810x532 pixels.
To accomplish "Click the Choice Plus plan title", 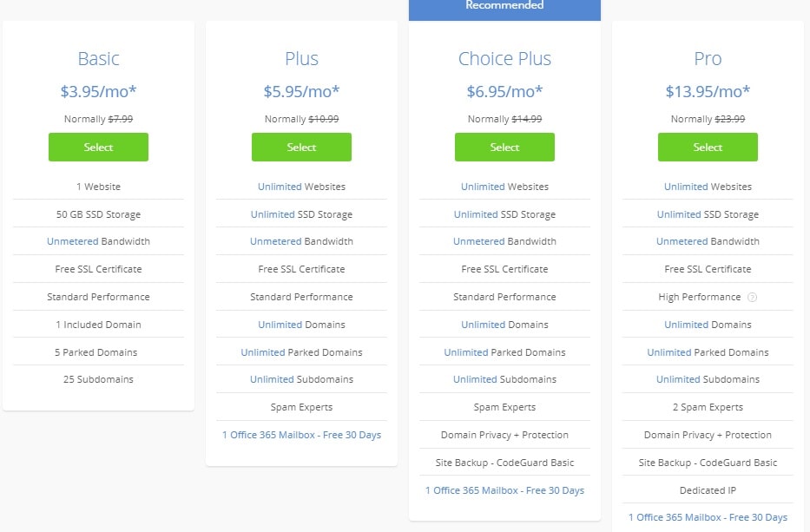I will [504, 59].
